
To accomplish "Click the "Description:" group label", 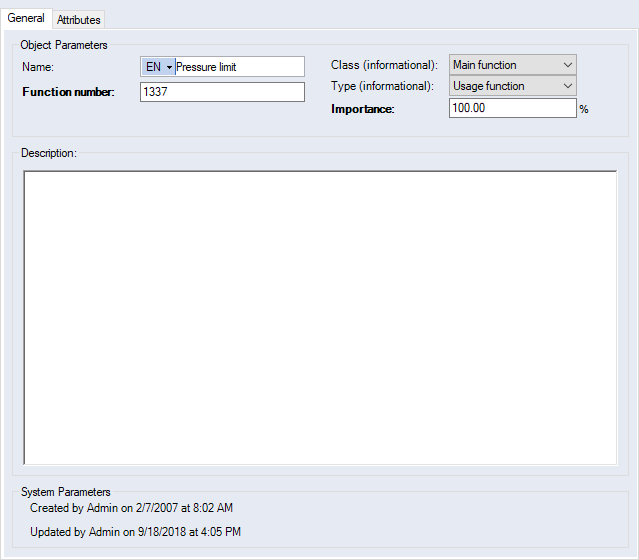I will pos(49,153).
